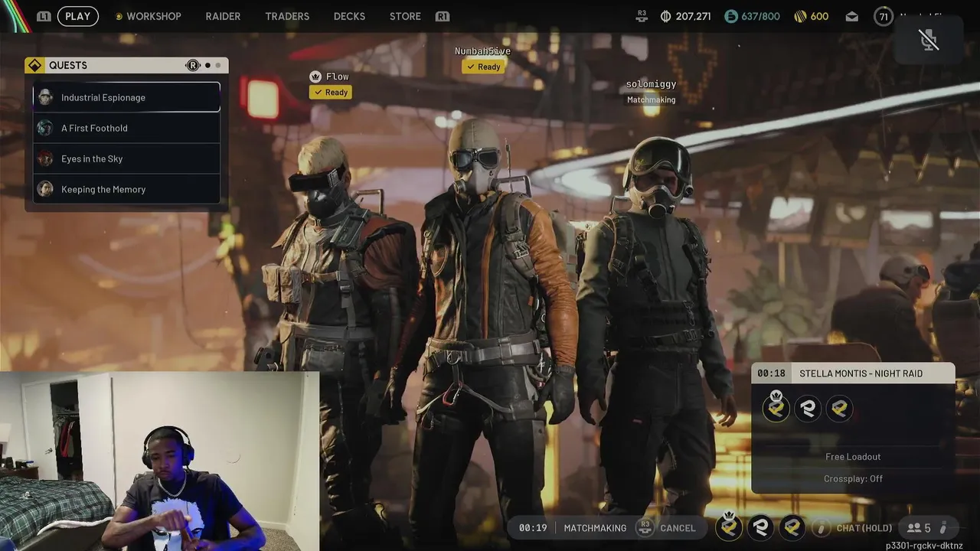
Task: Open the mail envelope inbox
Action: click(x=852, y=16)
